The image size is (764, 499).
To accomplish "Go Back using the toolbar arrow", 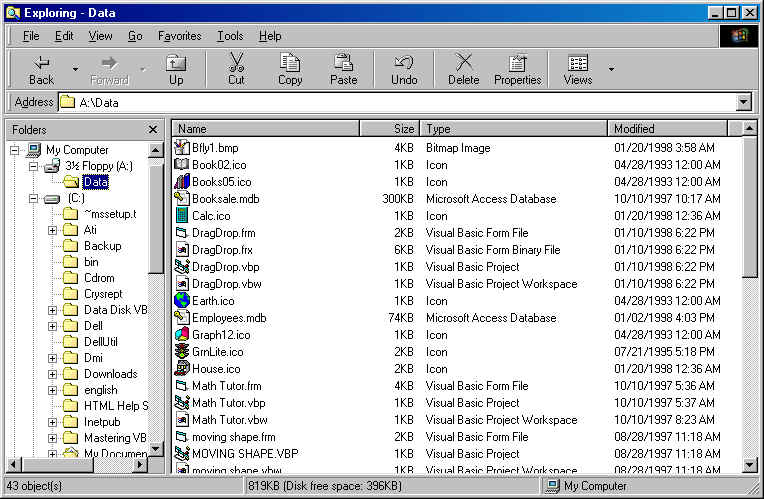I will 41,70.
